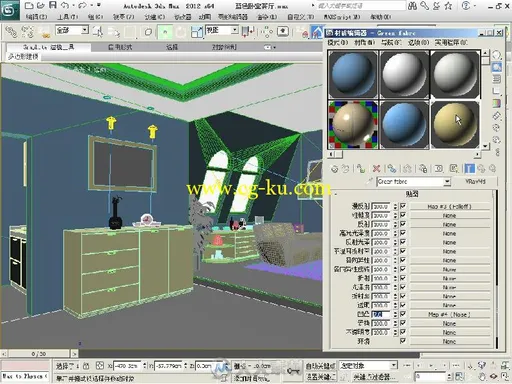Screen dimensions: 512x384
Task: Toggle the second map row checkbox
Action: pyautogui.click(x=403, y=215)
